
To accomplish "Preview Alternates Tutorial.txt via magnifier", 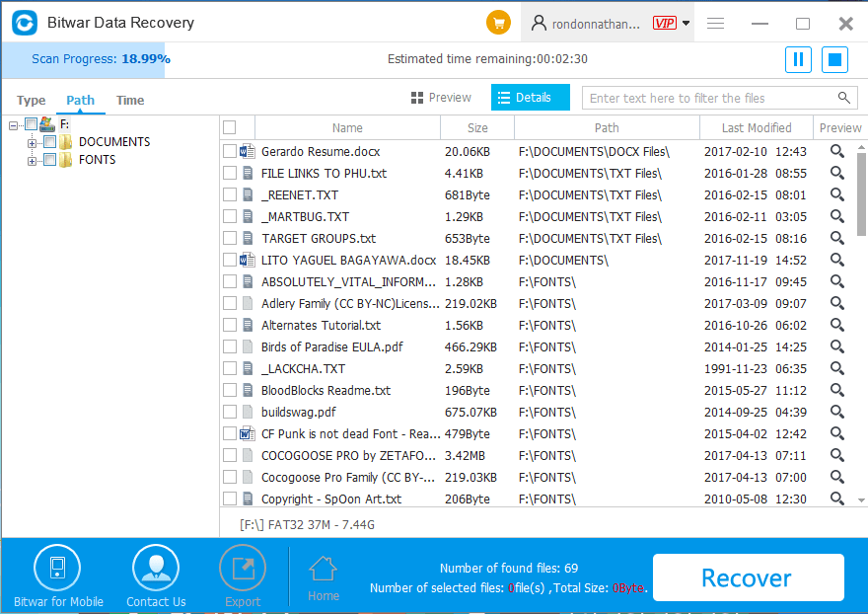I will click(837, 325).
